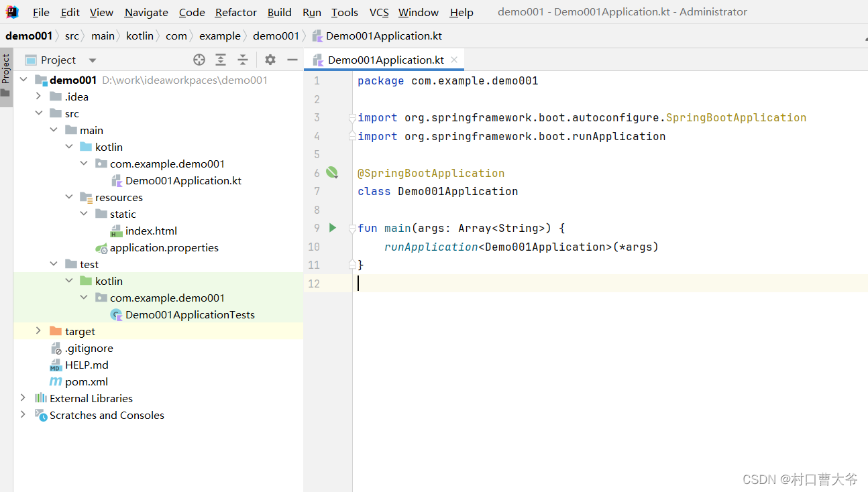Collapse All nodes in Project tree
868x492 pixels.
click(243, 60)
